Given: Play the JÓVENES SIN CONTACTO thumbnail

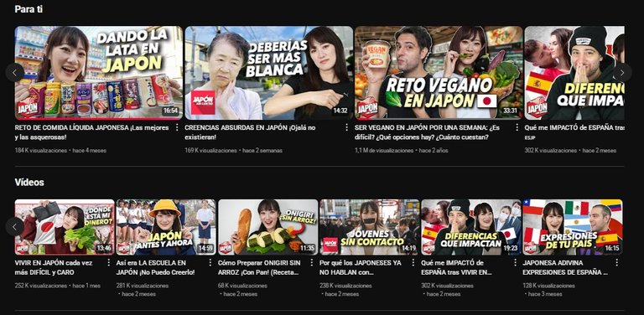Looking at the screenshot, I should click(370, 227).
